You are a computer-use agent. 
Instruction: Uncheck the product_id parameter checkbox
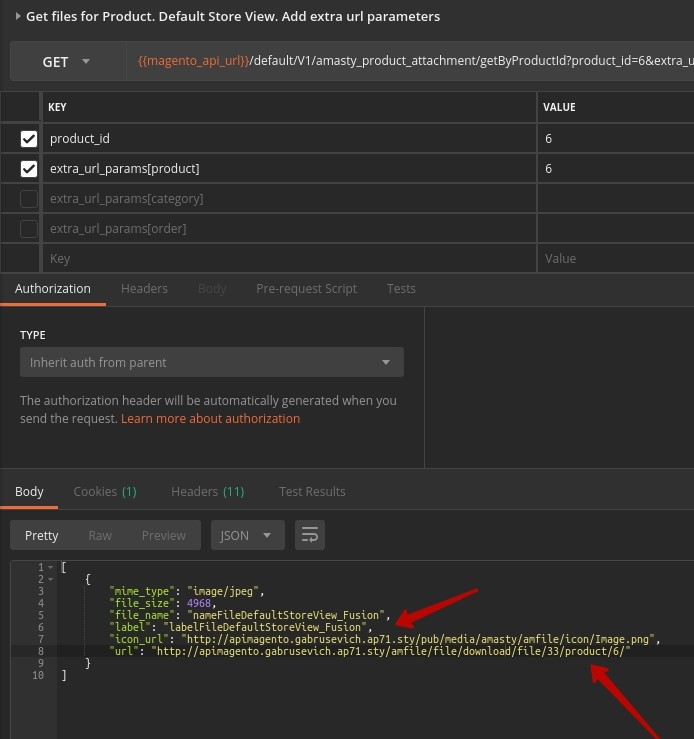pyautogui.click(x=29, y=139)
